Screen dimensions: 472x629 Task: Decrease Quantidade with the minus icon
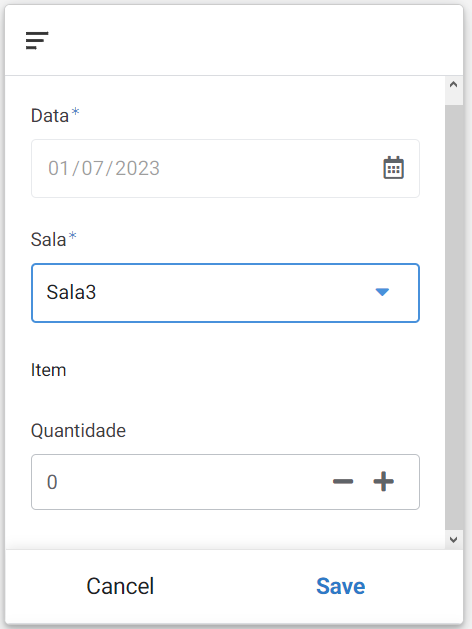pyautogui.click(x=343, y=481)
